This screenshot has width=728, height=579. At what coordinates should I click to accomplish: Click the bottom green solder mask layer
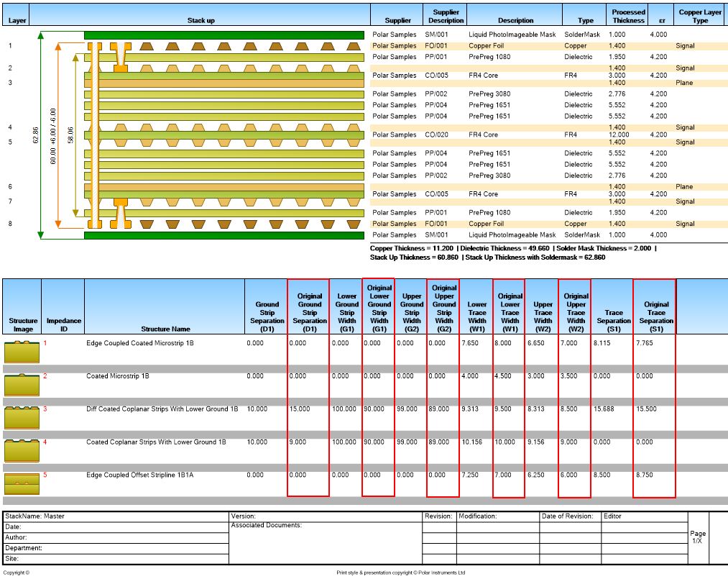[224, 235]
